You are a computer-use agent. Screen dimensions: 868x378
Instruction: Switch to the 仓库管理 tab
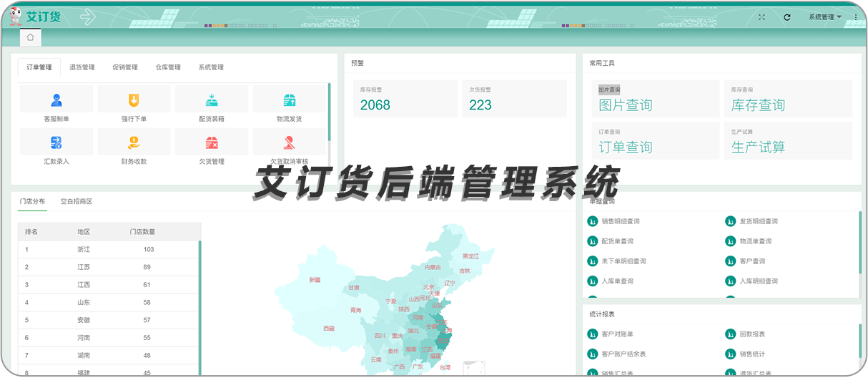tap(168, 67)
